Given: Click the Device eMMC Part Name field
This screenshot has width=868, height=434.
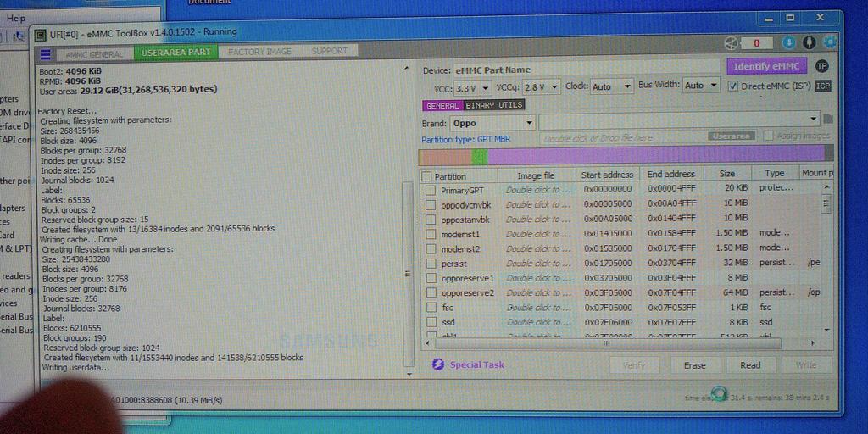Looking at the screenshot, I should [x=588, y=70].
